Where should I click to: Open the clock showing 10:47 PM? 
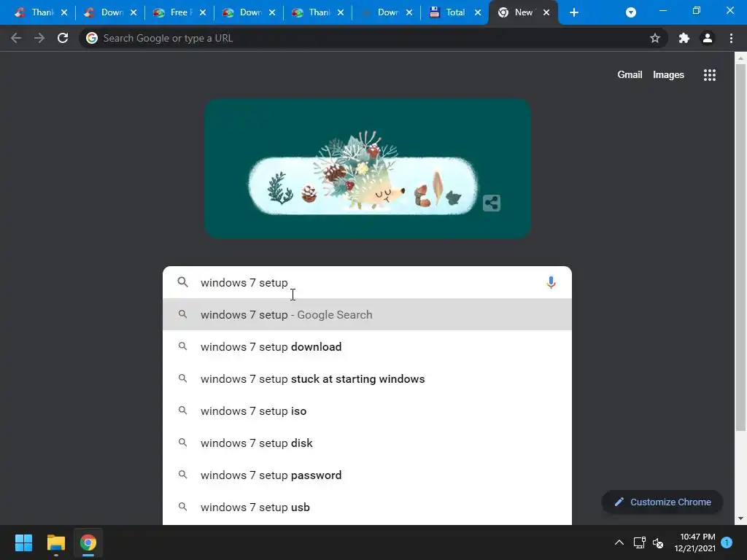694,542
